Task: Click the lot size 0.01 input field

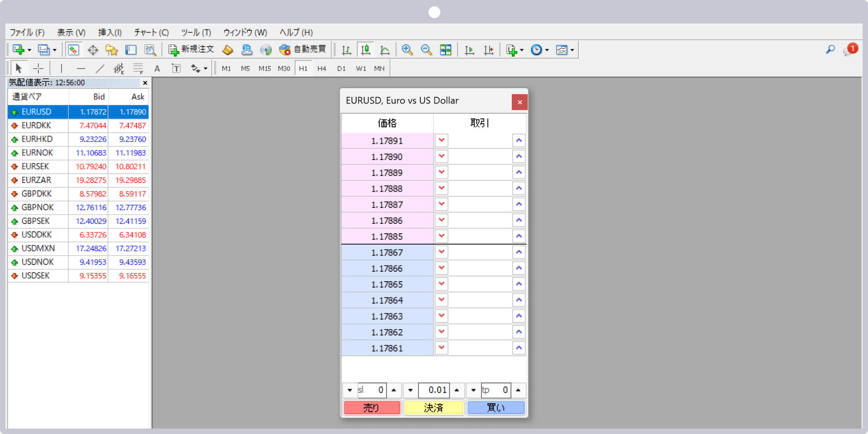Action: point(434,390)
